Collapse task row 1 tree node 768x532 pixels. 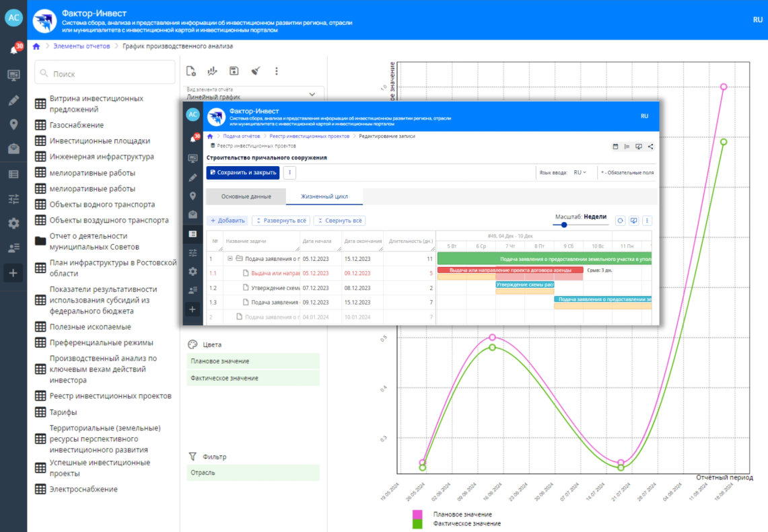(230, 258)
